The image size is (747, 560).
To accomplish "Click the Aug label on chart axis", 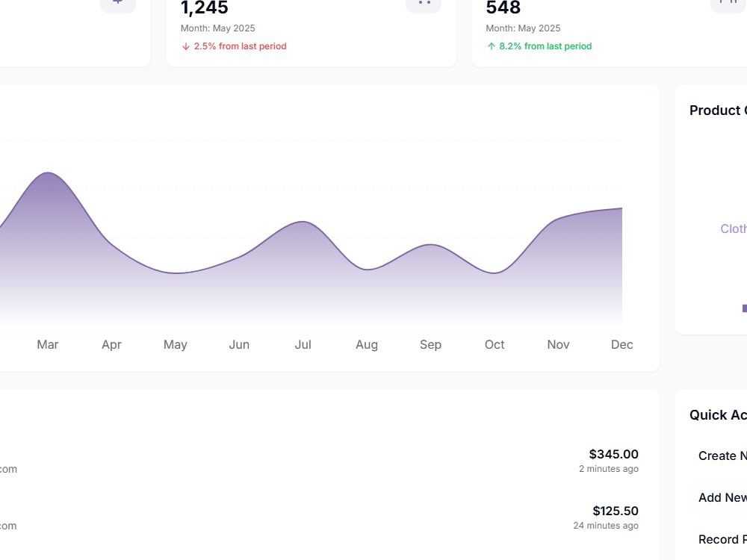I will coord(367,344).
